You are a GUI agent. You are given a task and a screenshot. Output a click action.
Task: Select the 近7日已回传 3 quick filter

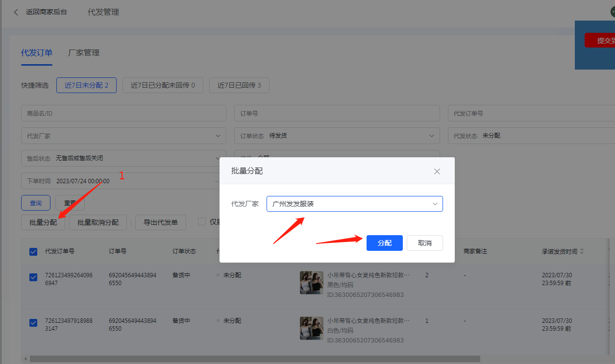(x=239, y=85)
